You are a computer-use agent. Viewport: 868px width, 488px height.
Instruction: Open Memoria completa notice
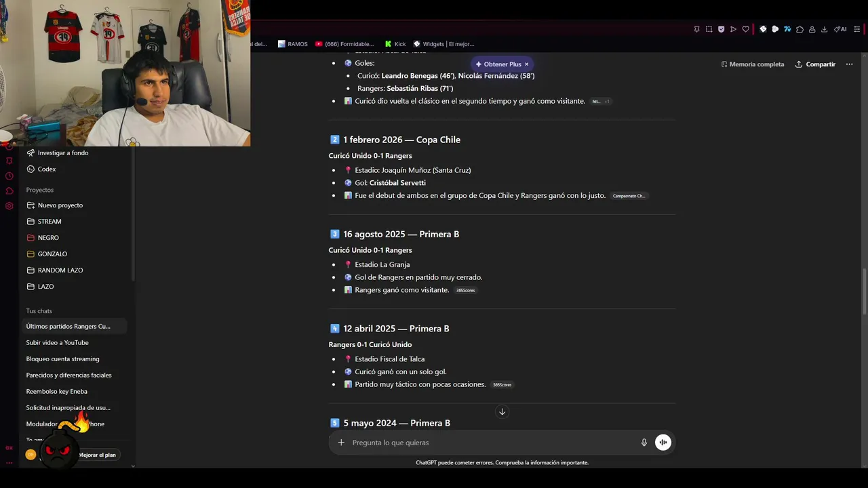[x=753, y=64]
